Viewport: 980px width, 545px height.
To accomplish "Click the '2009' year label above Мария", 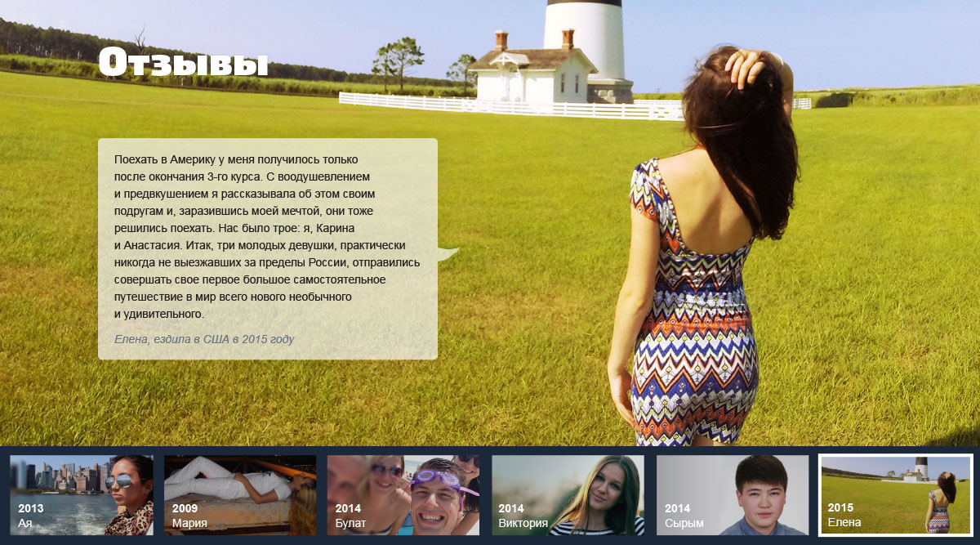I will tap(185, 508).
